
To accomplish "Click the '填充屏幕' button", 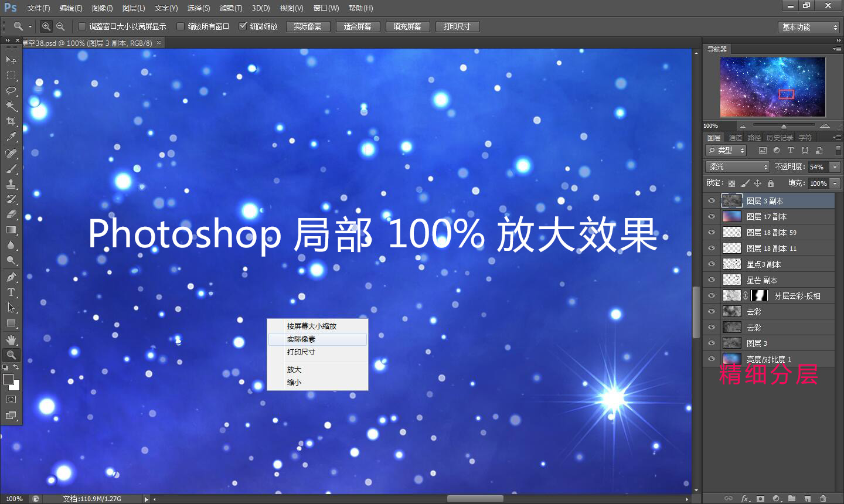I will click(x=407, y=26).
